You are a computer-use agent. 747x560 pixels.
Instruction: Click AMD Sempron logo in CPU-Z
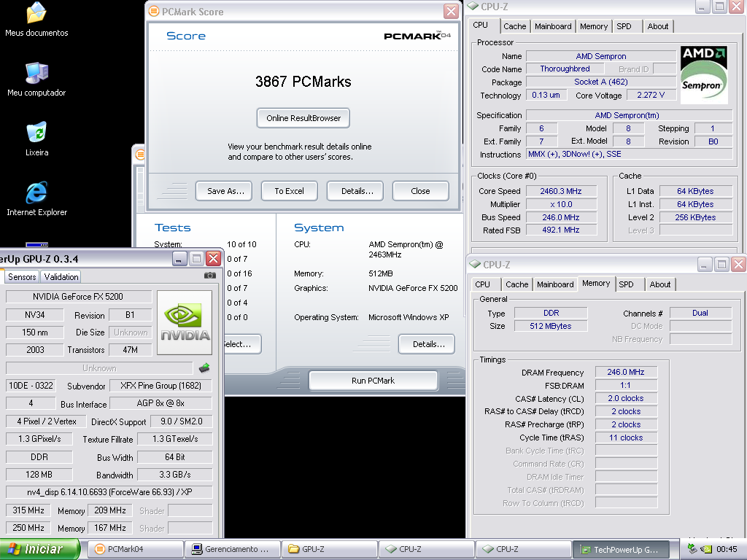pyautogui.click(x=704, y=75)
